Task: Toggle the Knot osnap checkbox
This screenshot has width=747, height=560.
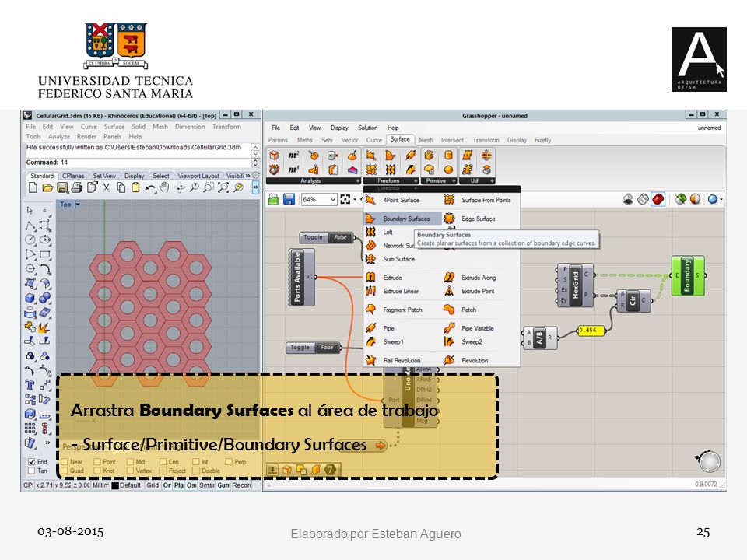Action: 97,471
